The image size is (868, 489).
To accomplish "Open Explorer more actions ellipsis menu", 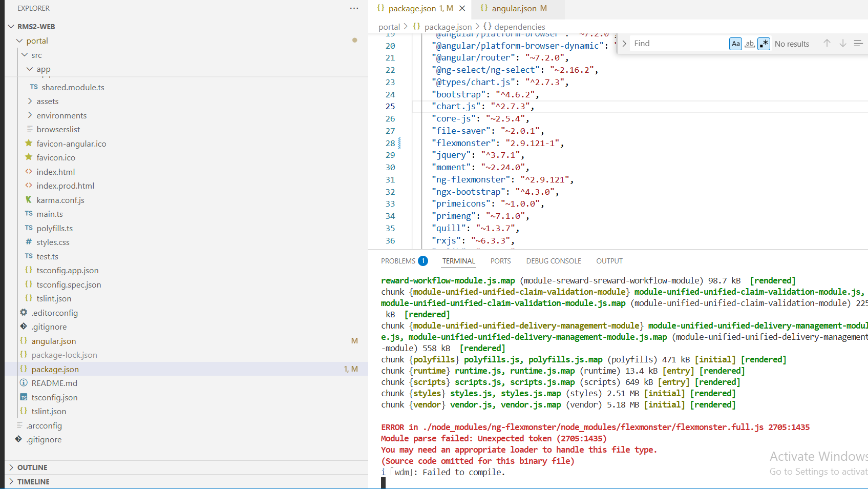I will click(x=354, y=8).
